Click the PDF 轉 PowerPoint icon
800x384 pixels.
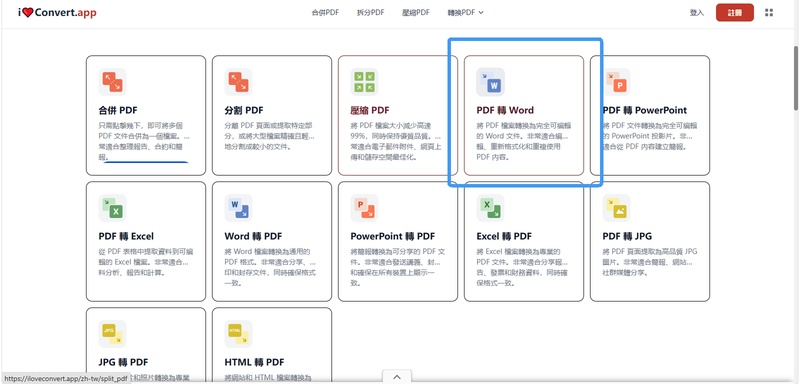click(x=616, y=82)
